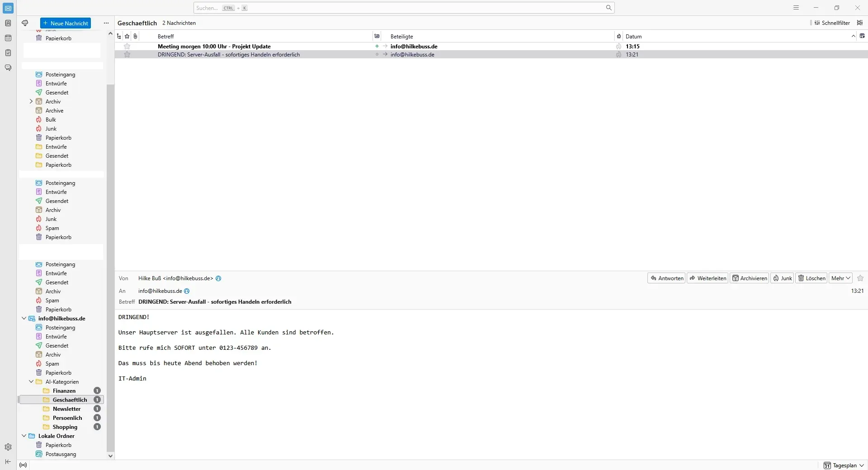
Task: Mark message as Junk button
Action: (x=782, y=278)
